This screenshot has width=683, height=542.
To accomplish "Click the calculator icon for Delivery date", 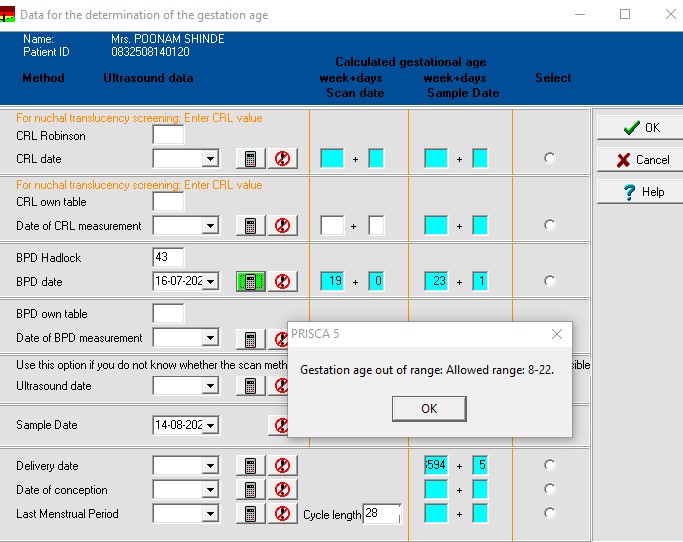I will [x=251, y=466].
